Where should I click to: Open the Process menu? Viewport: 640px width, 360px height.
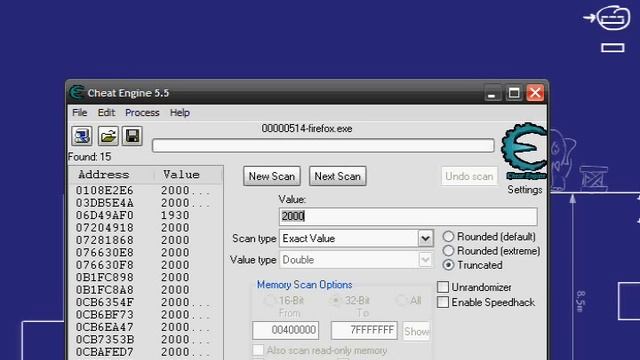(x=142, y=113)
